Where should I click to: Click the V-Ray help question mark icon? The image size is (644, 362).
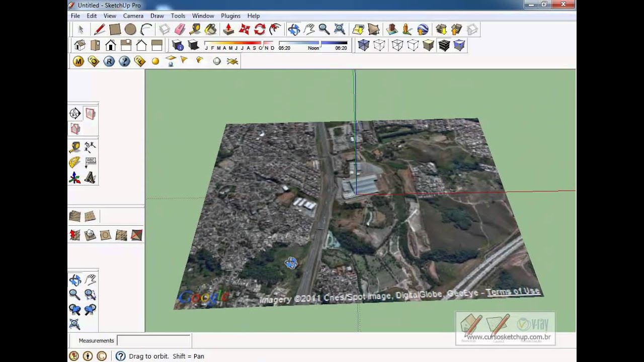pos(125,61)
